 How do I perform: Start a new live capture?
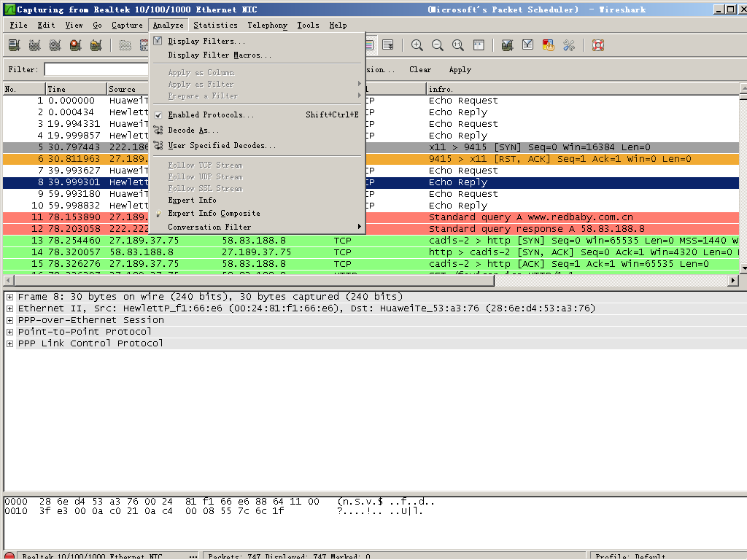pyautogui.click(x=55, y=45)
